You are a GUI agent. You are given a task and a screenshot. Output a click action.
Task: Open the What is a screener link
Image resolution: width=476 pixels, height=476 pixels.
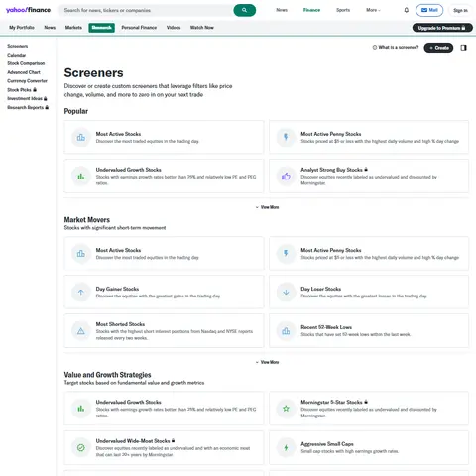[396, 48]
